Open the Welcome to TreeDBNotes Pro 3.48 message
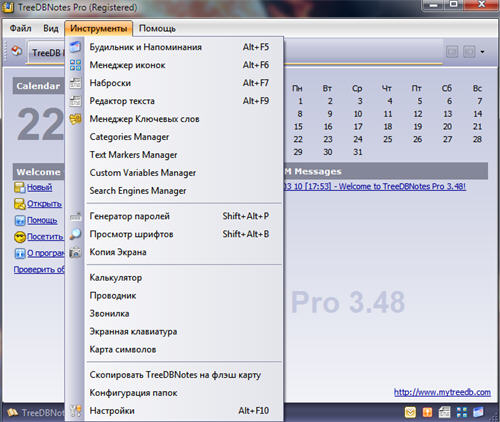 pyautogui.click(x=375, y=186)
